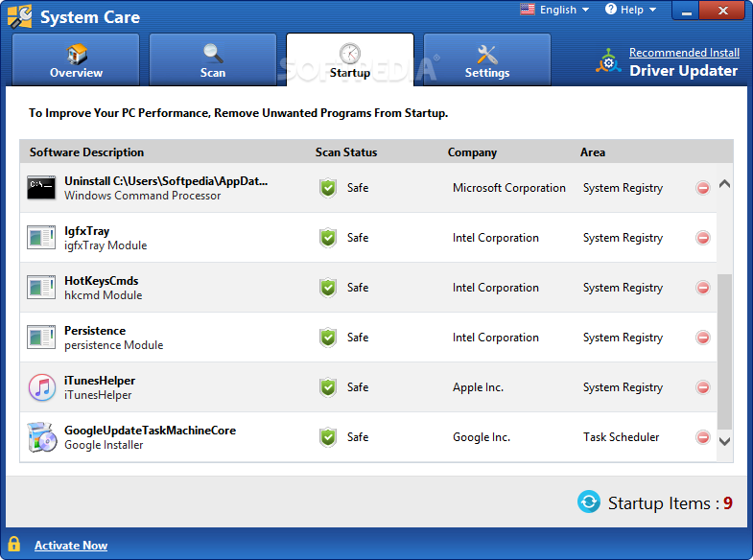Click the Company column header
The height and width of the screenshot is (560, 753).
tap(472, 152)
